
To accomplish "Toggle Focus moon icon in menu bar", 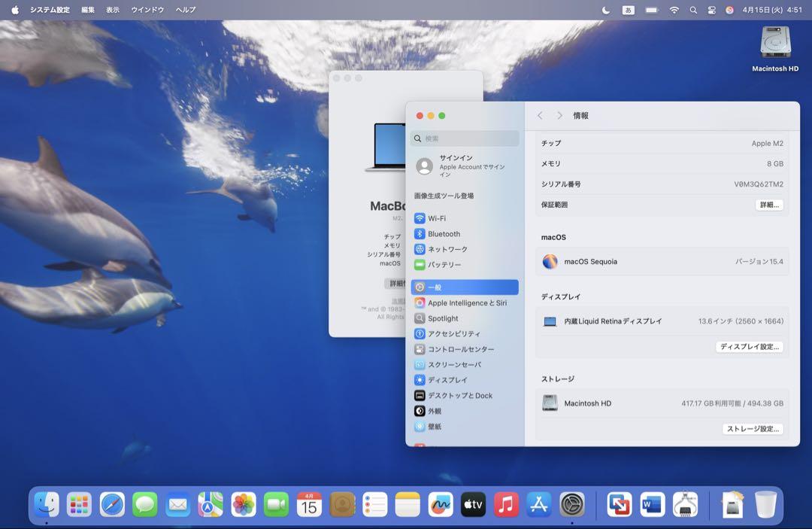I will click(x=605, y=10).
